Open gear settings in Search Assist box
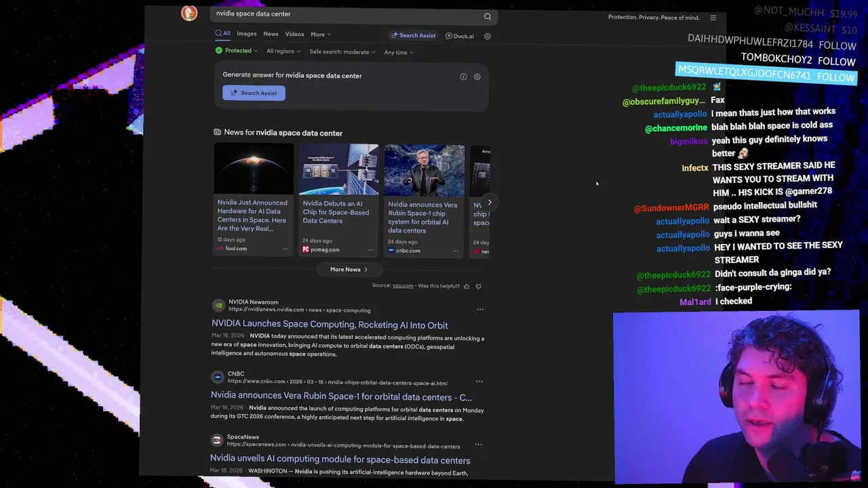This screenshot has height=488, width=868. [477, 77]
